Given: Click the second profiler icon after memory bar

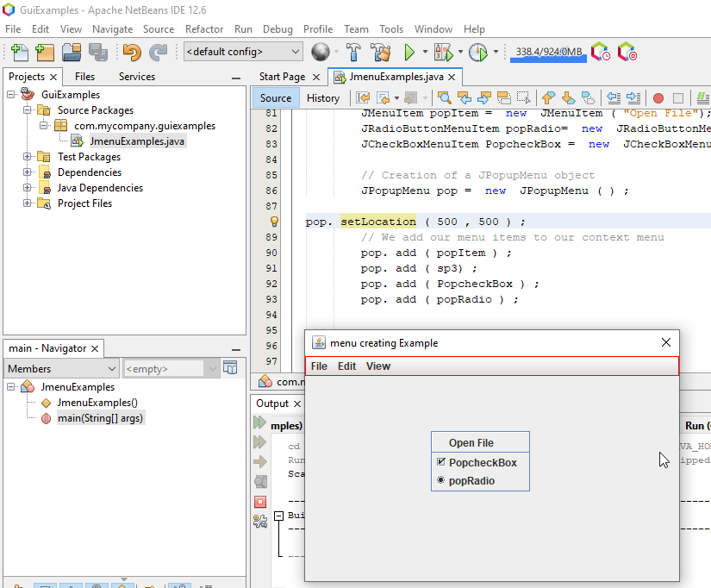Looking at the screenshot, I should [627, 52].
